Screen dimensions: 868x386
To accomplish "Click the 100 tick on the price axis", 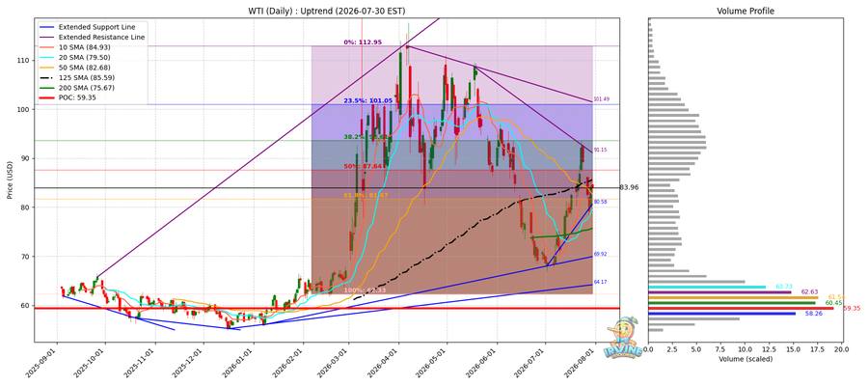I will click(24, 110).
